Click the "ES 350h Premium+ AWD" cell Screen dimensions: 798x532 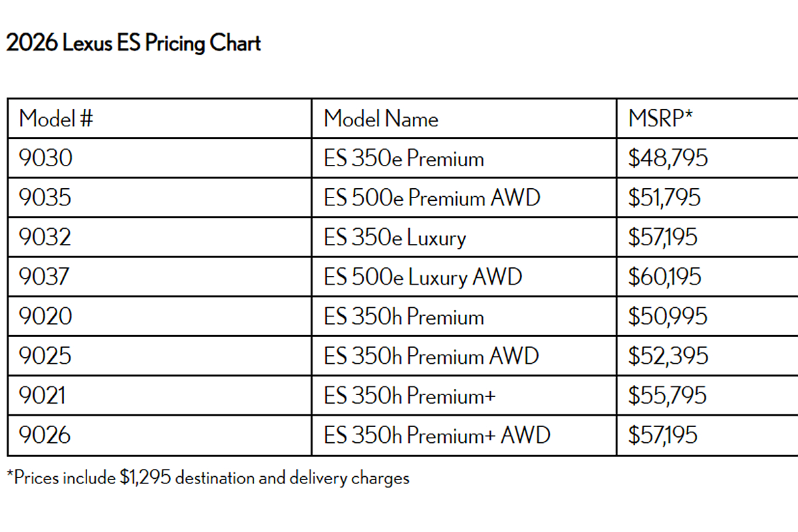point(437,436)
